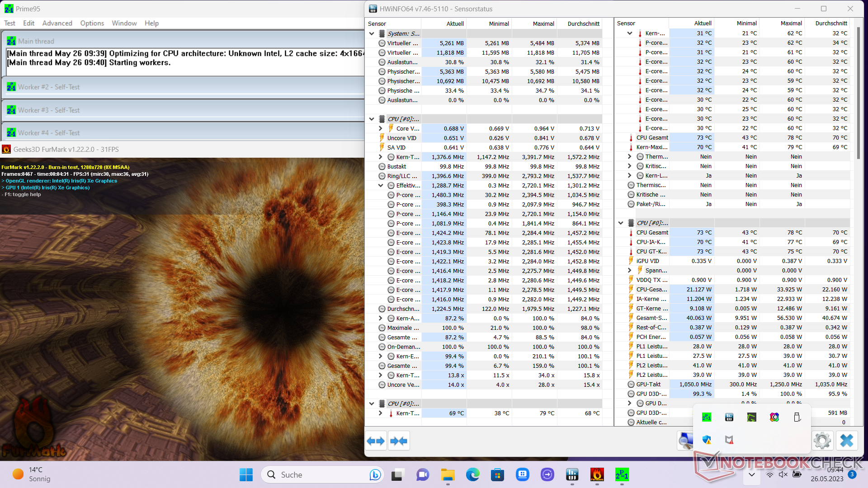Hide the tray overflow popup with chevron
Viewport: 868px width, 488px height.
coord(751,474)
